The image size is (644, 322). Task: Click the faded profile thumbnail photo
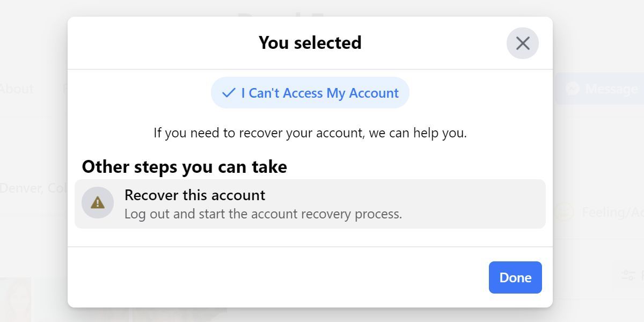point(15,299)
